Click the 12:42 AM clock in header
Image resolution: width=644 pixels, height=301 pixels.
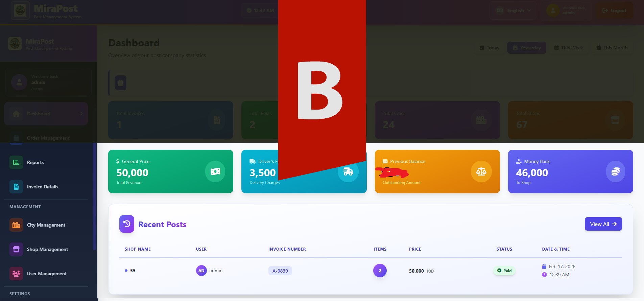pos(260,10)
